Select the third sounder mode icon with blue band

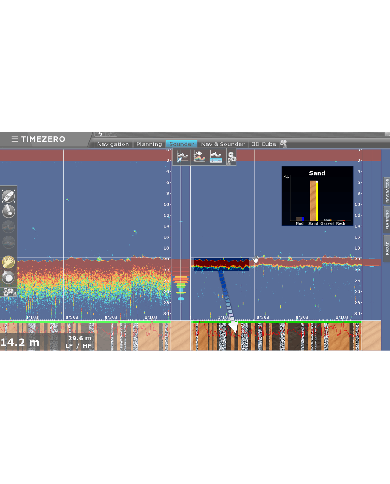[216, 157]
